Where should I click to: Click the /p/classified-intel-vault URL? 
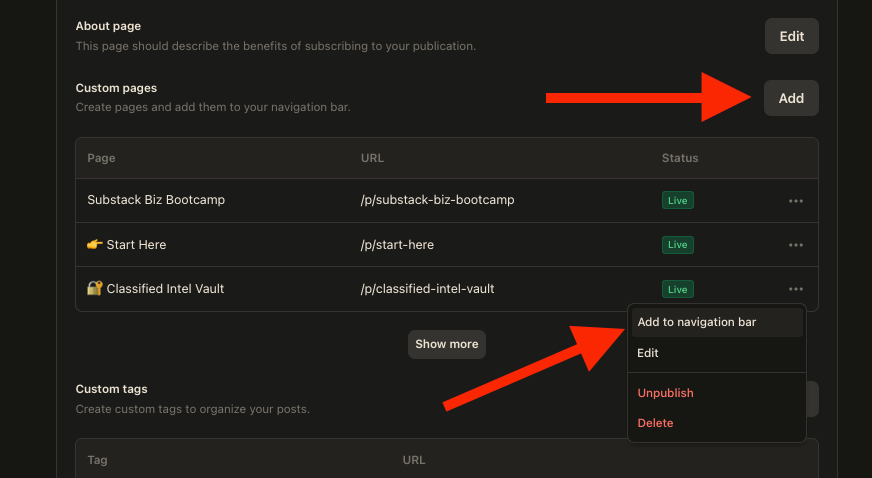pos(427,289)
